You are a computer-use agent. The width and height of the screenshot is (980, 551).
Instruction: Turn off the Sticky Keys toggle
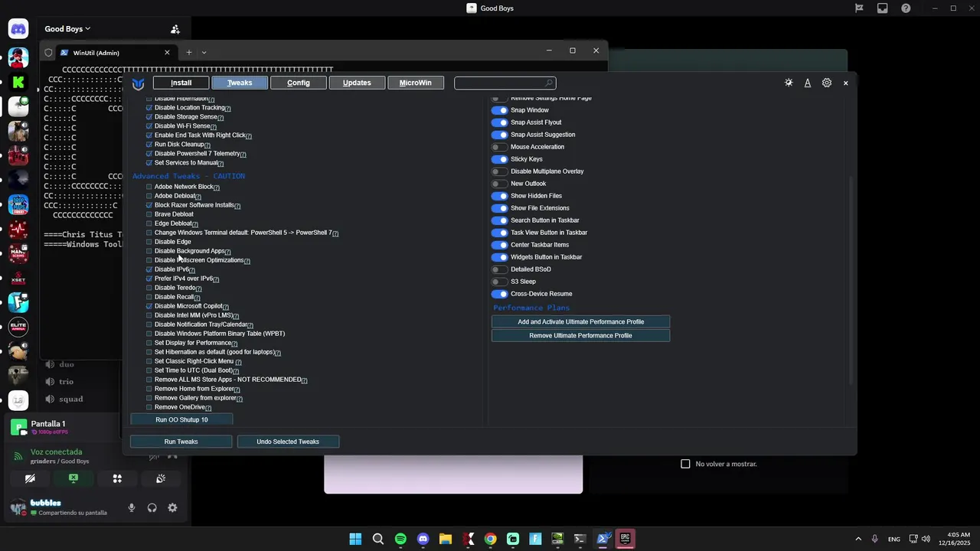[x=499, y=159]
